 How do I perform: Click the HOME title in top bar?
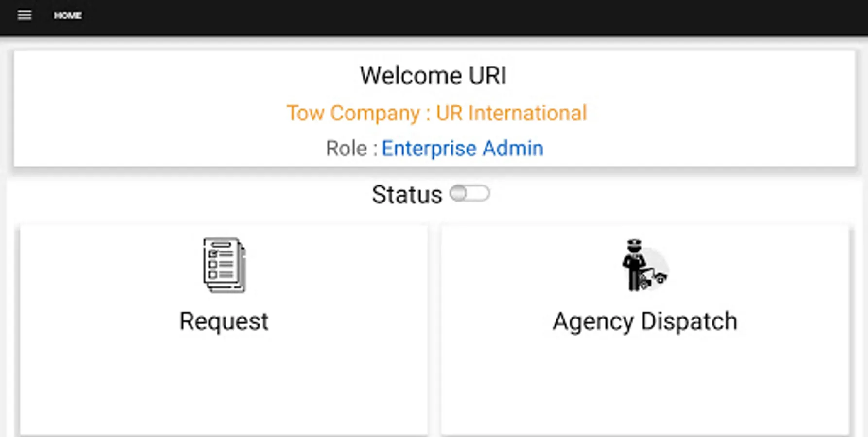68,16
